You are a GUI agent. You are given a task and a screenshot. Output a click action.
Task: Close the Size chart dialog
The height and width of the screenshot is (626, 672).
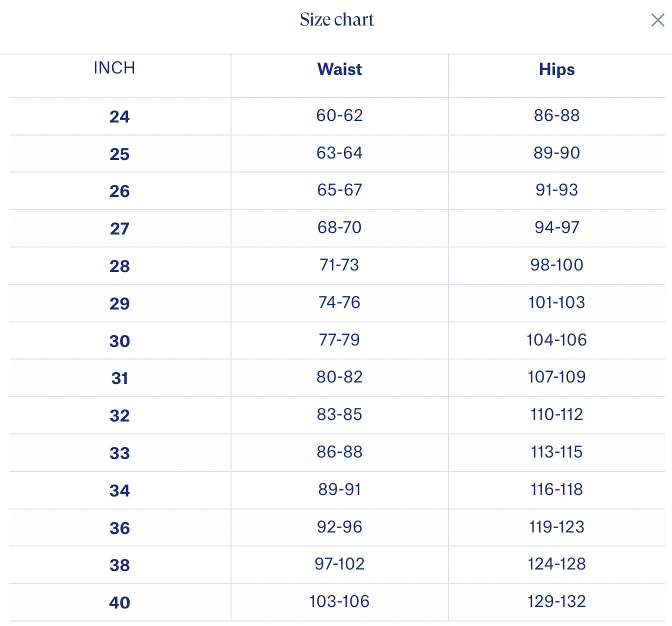657,20
